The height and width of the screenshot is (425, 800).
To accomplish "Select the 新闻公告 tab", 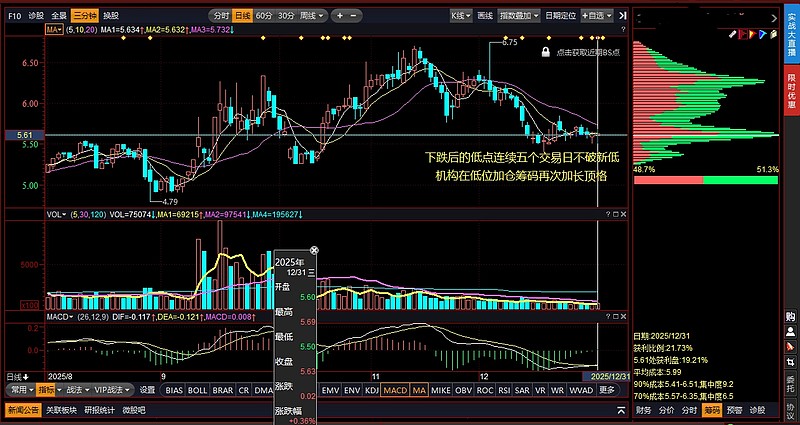I will pyautogui.click(x=25, y=410).
